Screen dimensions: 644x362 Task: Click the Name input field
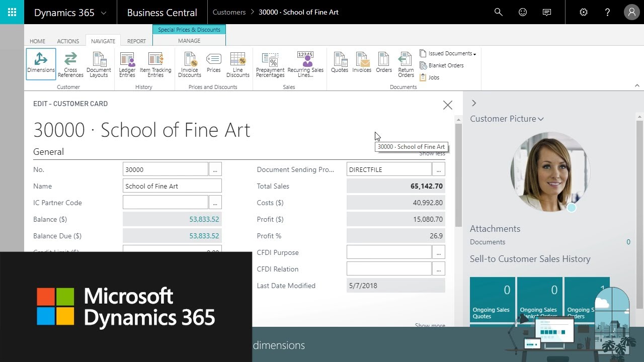[x=172, y=186]
